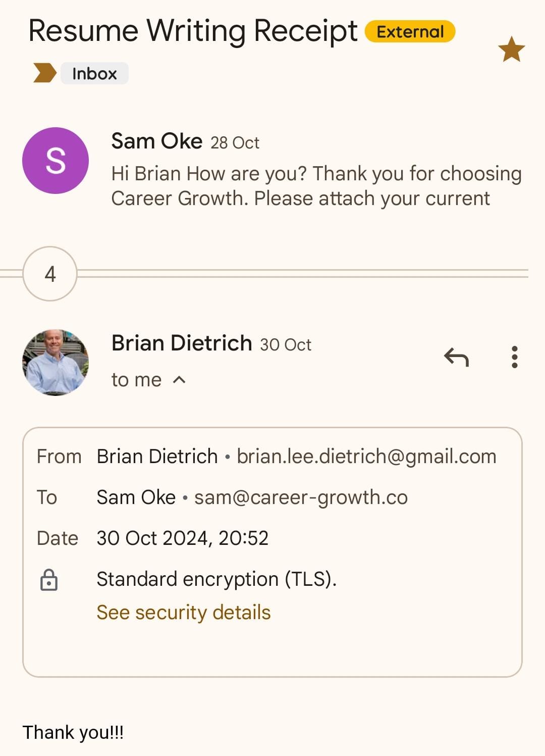Viewport: 545px width, 756px height.
Task: Click the Brian Dietrich sender name header
Action: [182, 343]
